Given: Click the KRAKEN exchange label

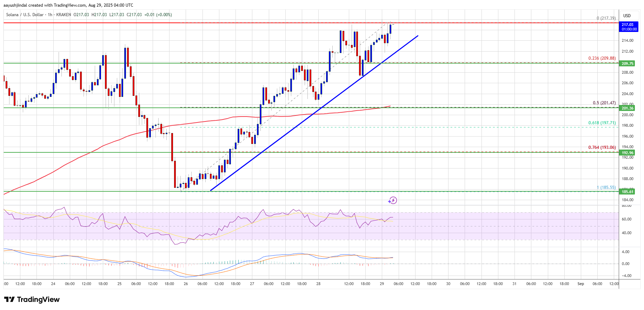Looking at the screenshot, I should 64,15.
